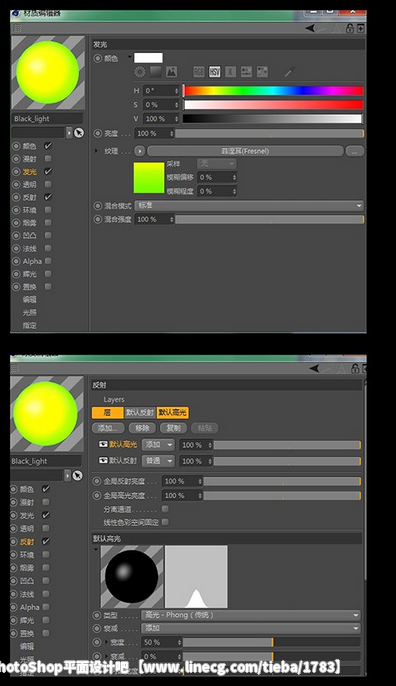
Task: Click the Black_light name field in upper editor
Action: point(47,119)
